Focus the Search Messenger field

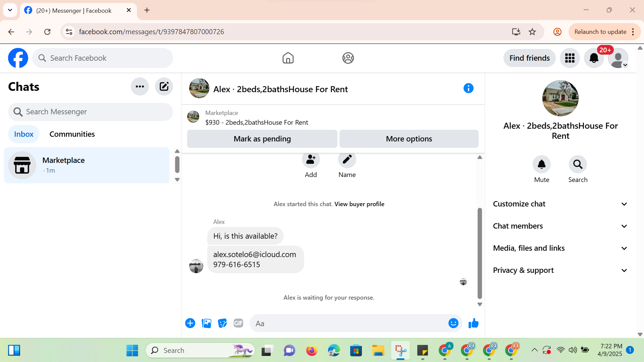coord(91,112)
